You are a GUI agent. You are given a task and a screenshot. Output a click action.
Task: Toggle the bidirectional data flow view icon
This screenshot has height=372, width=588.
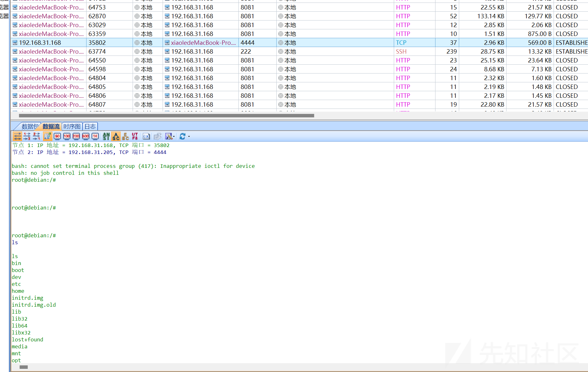click(x=17, y=136)
